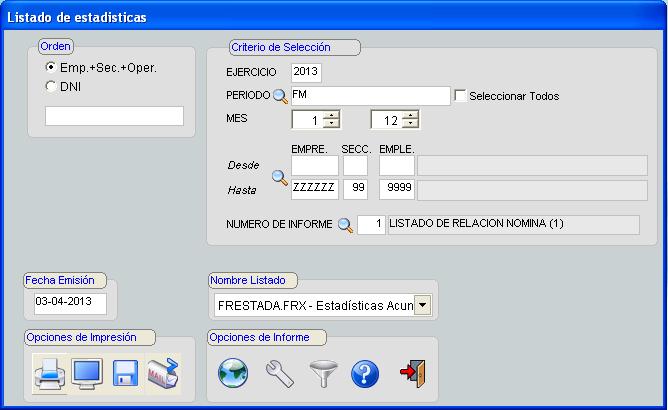The height and width of the screenshot is (410, 668).
Task: Save the report with the floppy disk icon
Action: tap(125, 373)
